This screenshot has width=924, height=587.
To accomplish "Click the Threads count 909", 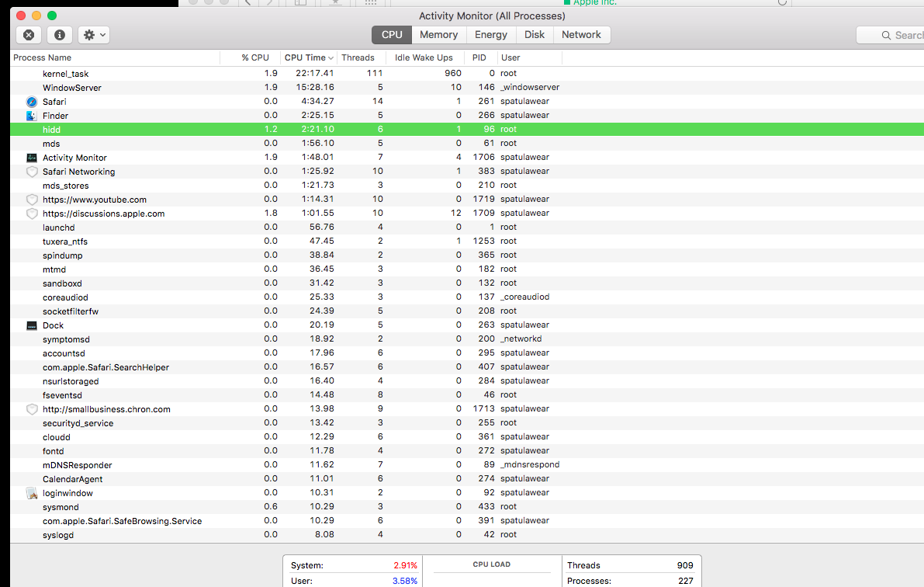I will point(685,565).
